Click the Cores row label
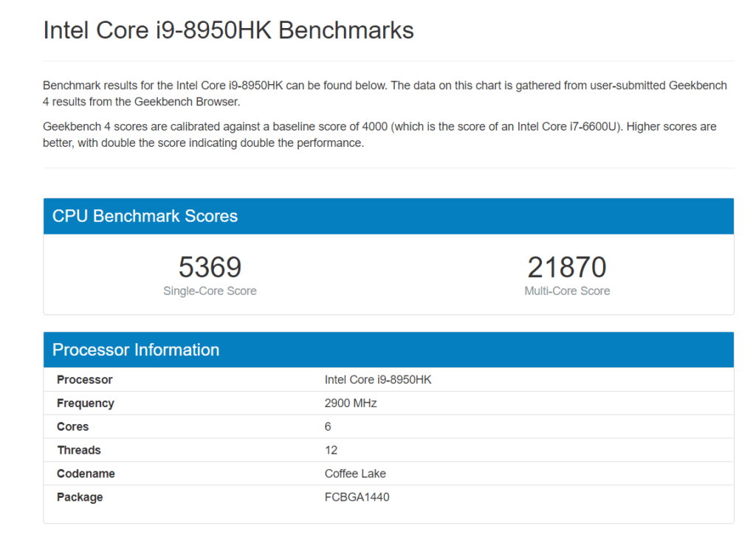 click(x=72, y=427)
